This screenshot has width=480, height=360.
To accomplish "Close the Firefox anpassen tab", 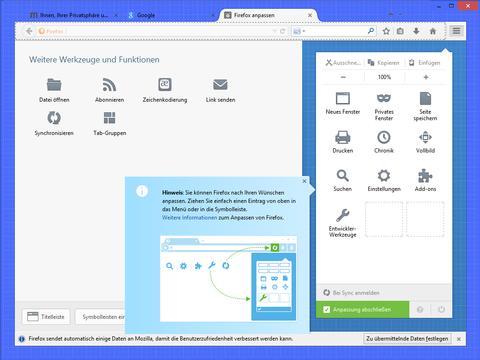I will tap(310, 15).
